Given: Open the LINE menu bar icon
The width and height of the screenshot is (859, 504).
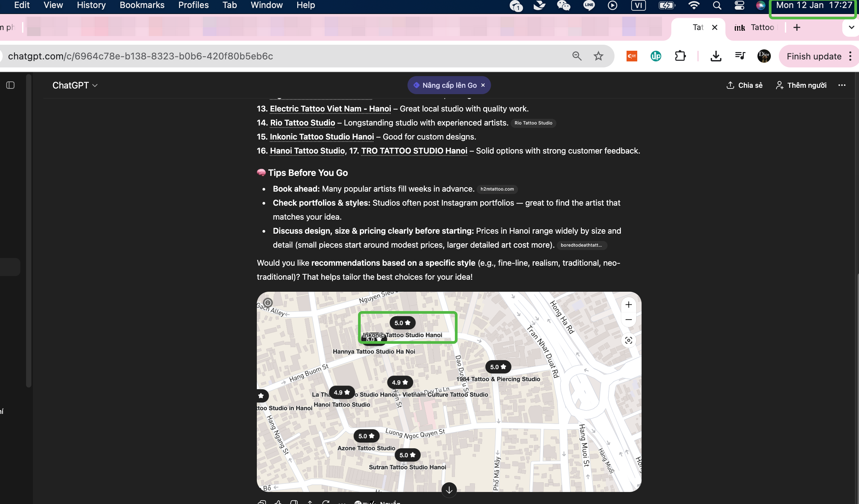Looking at the screenshot, I should pos(589,5).
